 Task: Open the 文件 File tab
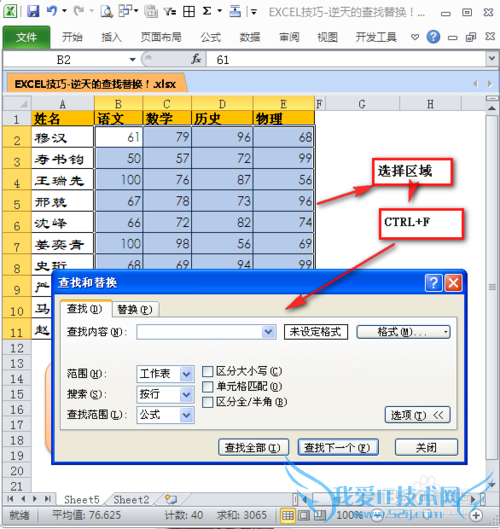tap(26, 37)
